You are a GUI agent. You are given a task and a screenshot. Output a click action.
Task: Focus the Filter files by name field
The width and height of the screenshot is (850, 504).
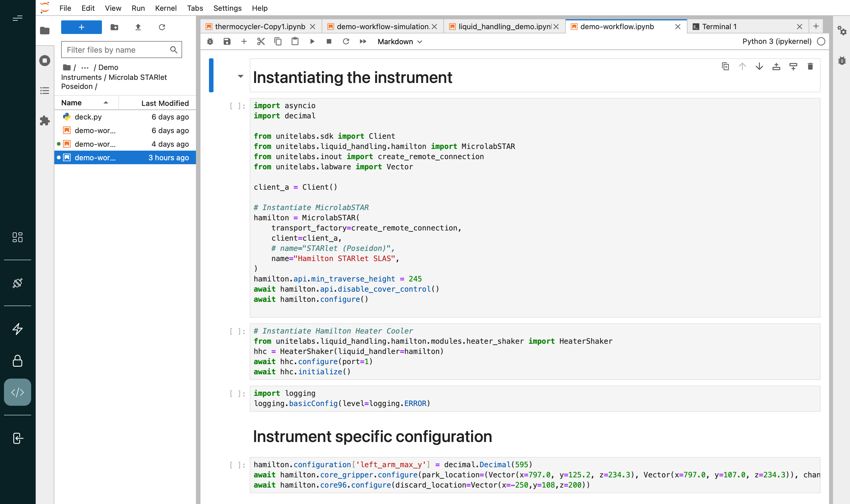[121, 50]
